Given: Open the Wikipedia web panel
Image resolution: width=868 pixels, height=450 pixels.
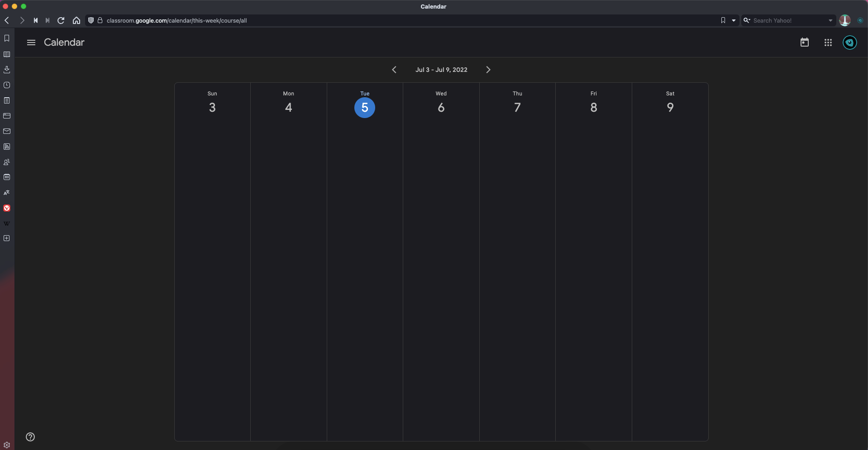Looking at the screenshot, I should coord(7,223).
